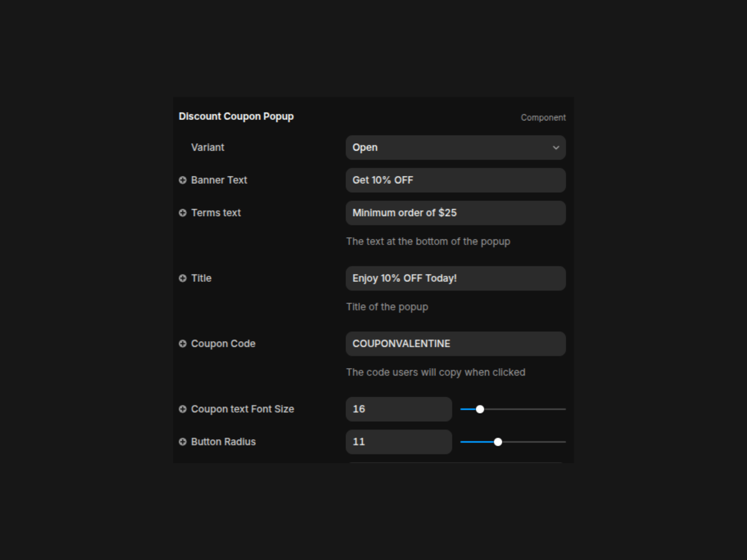Viewport: 747px width, 560px height.
Task: Click the Banner Text field 'Get 10% OFF'
Action: (x=455, y=180)
